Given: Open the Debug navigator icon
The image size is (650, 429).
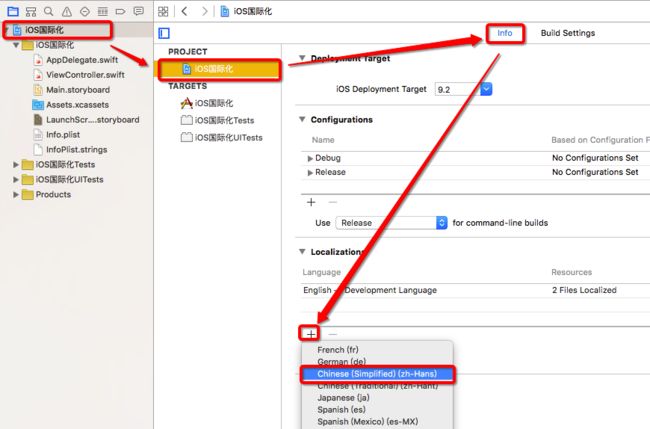Looking at the screenshot, I should (x=102, y=11).
